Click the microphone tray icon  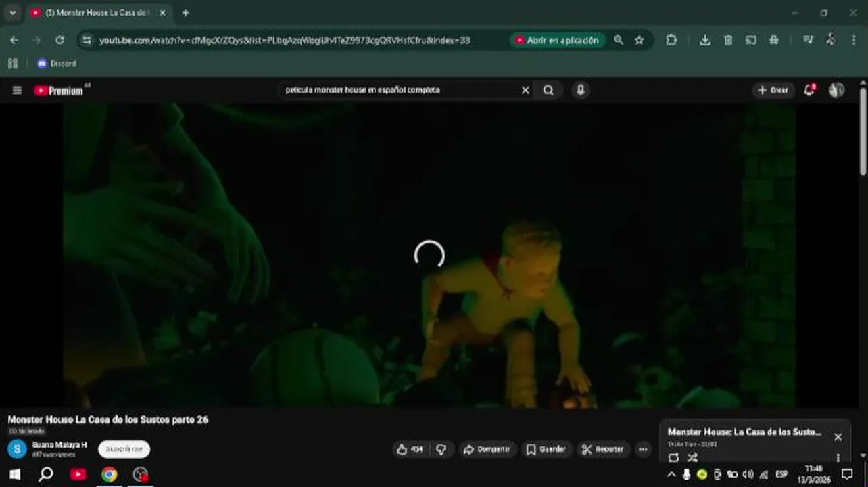point(686,474)
